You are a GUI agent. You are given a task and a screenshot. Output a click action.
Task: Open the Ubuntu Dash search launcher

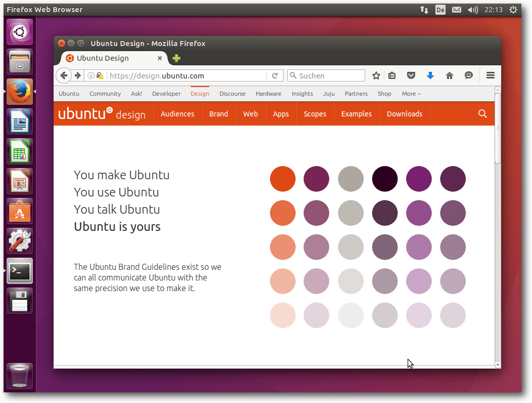(x=20, y=32)
